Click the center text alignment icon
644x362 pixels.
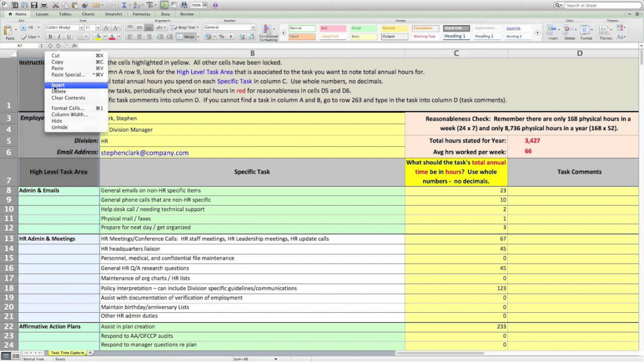click(x=139, y=37)
